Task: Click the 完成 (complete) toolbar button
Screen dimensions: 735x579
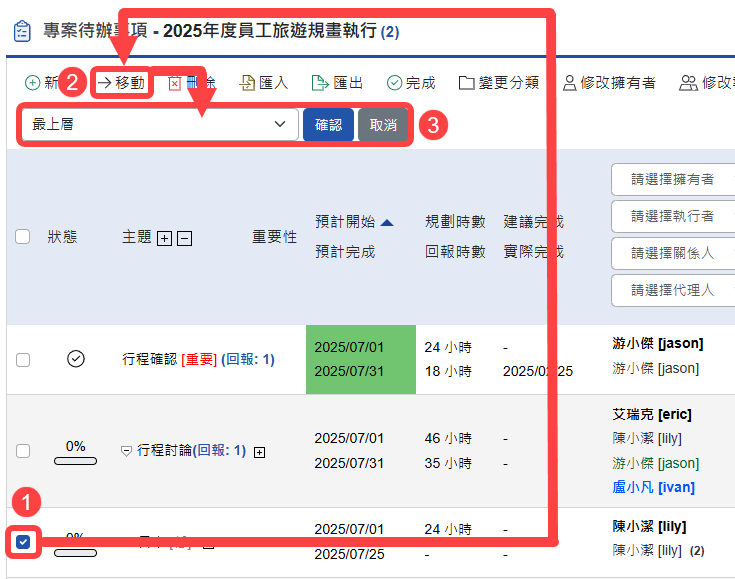Action: pos(411,83)
